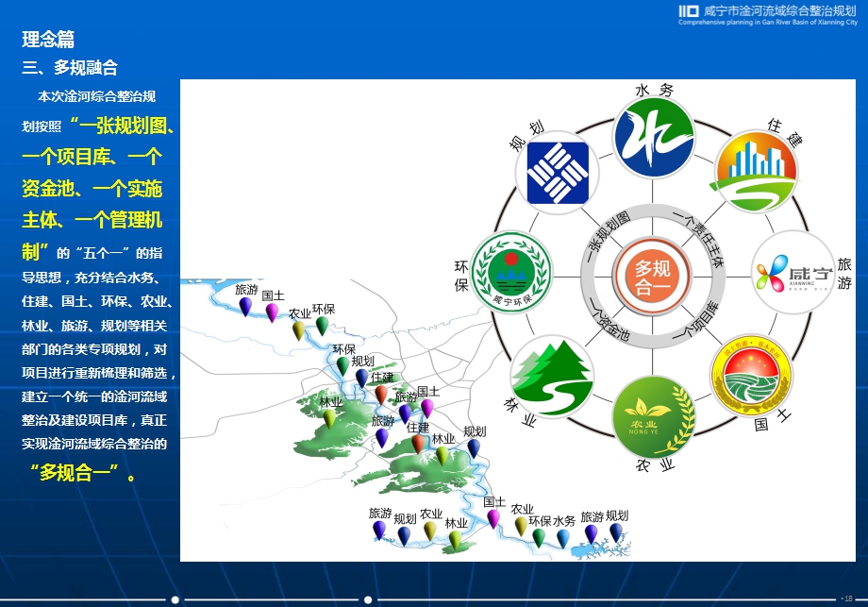Viewport: 868px width, 607px height.
Task: Click the 农业 pin between 国土 and 环保 at map bottom
Action: [521, 526]
